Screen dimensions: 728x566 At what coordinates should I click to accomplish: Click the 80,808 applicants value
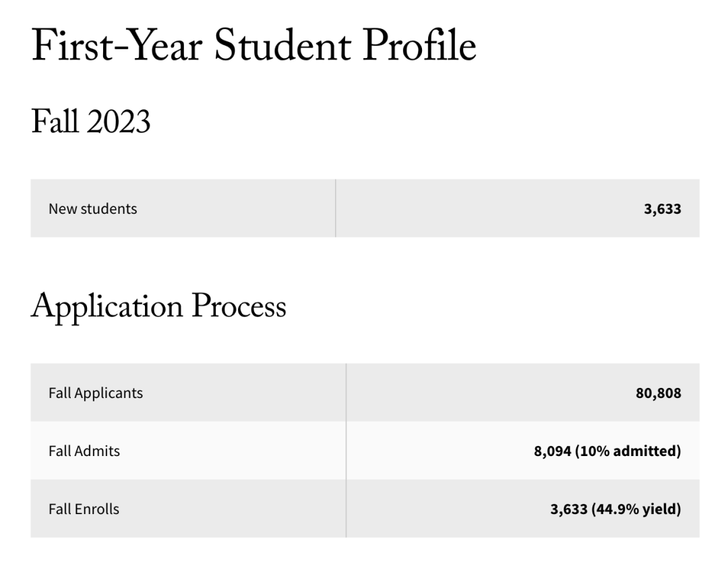659,393
